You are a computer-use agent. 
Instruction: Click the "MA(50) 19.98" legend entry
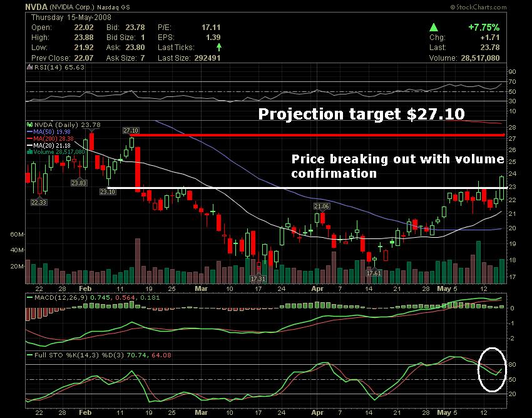tap(52, 132)
